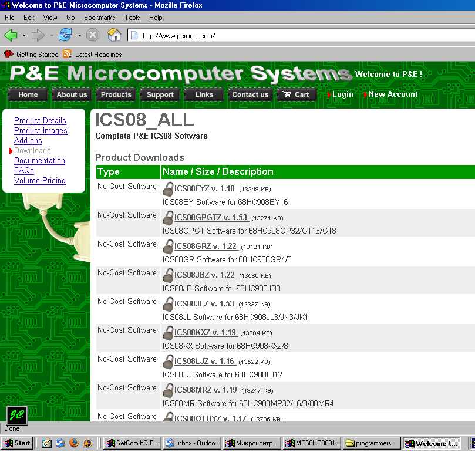
Task: Click the Home house icon in toolbar
Action: coord(114,35)
